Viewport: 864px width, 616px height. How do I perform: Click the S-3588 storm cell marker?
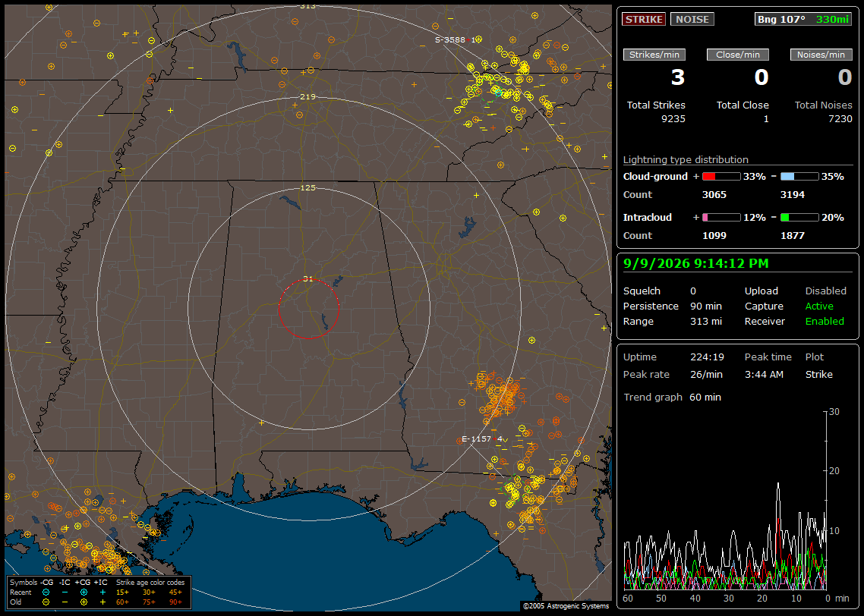click(457, 39)
